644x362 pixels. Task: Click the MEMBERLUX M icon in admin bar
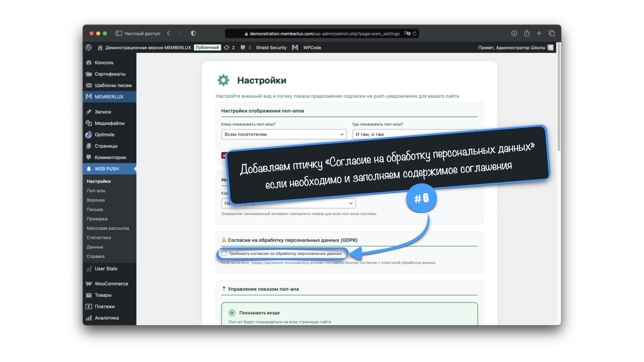click(295, 48)
